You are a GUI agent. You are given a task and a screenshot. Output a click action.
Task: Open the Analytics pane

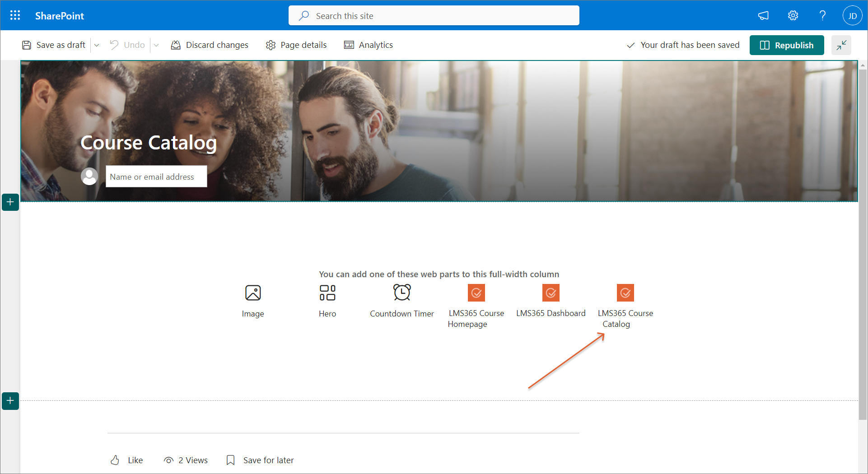pyautogui.click(x=369, y=45)
